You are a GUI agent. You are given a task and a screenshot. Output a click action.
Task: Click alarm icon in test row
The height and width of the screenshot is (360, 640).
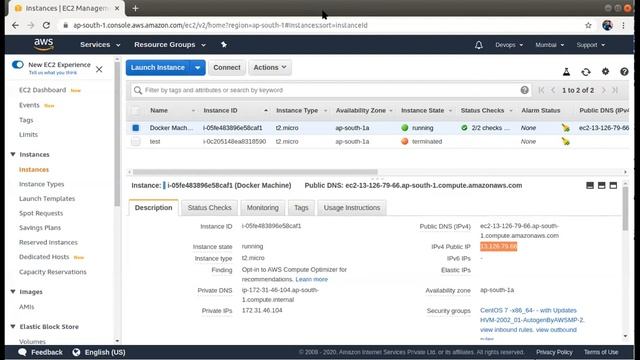[x=565, y=142]
